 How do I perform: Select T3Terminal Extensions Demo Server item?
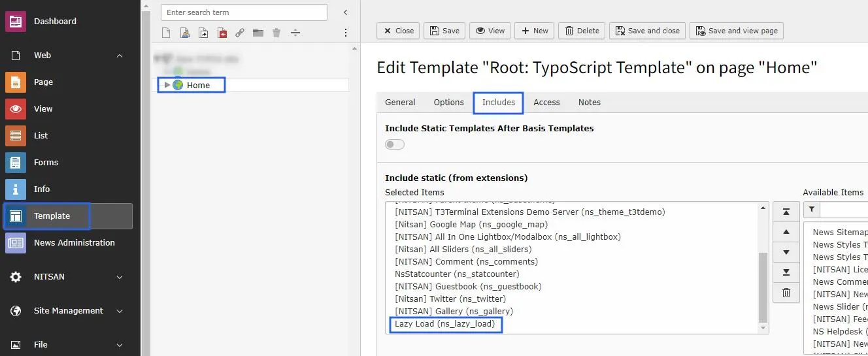pyautogui.click(x=530, y=212)
